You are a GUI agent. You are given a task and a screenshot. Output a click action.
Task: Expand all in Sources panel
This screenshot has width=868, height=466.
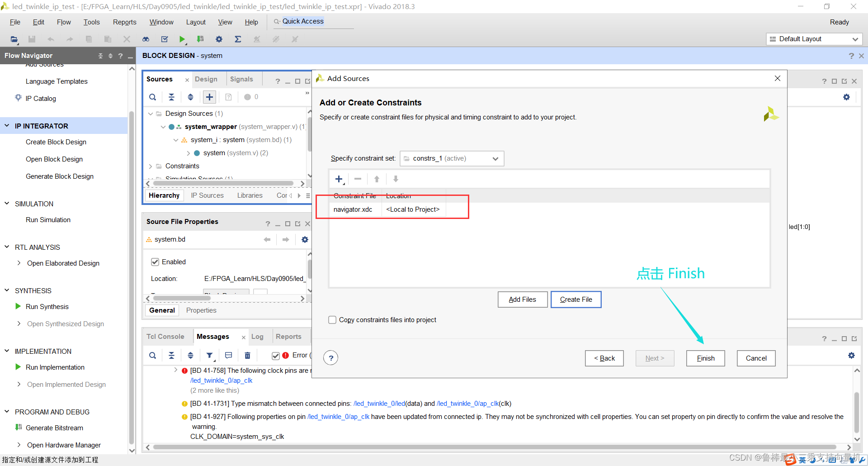190,97
